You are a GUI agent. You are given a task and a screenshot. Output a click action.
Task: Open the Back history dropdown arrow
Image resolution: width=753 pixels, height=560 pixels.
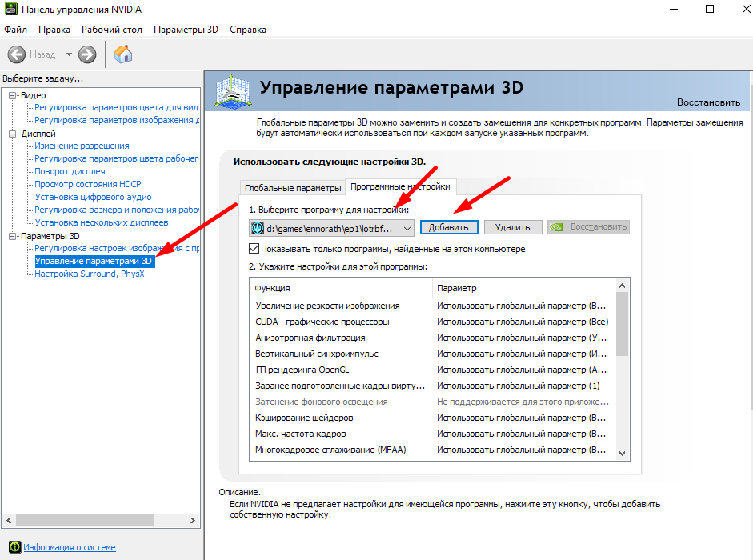(x=69, y=54)
